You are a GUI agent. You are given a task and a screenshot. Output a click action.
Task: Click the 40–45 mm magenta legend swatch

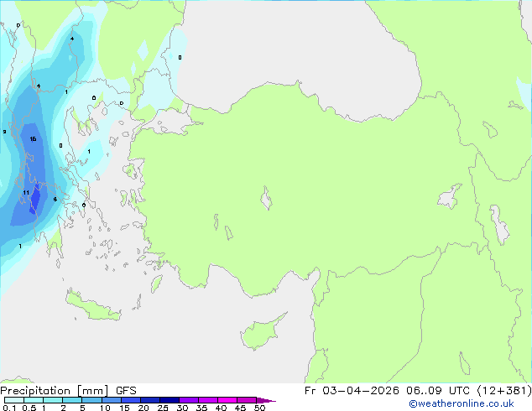point(227,400)
